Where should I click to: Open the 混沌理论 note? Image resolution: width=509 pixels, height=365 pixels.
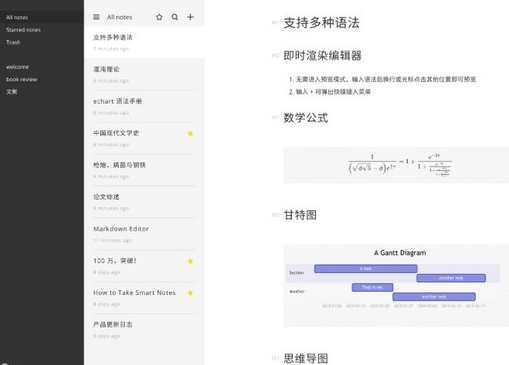(x=144, y=74)
